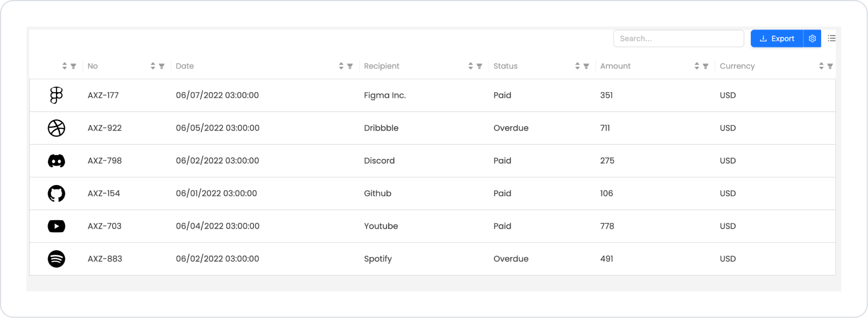
Task: Open the Currency column filter
Action: [830, 66]
